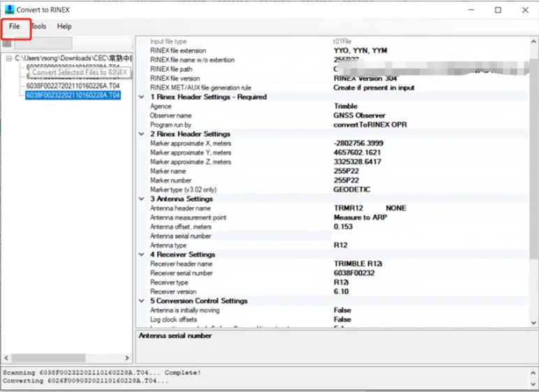Click the convertToRINEX OPR value

(x=370, y=125)
